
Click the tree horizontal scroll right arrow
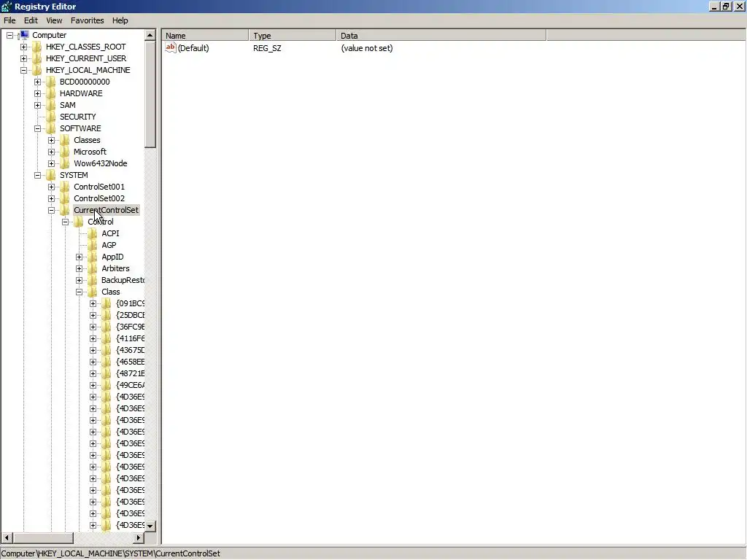139,537
